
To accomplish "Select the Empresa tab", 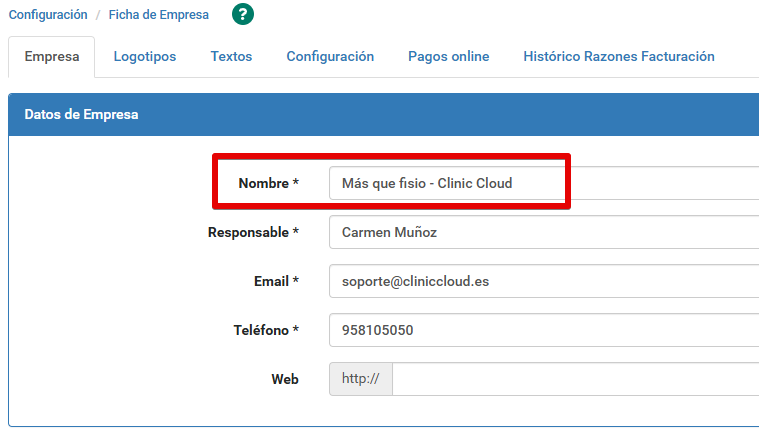I will point(51,57).
